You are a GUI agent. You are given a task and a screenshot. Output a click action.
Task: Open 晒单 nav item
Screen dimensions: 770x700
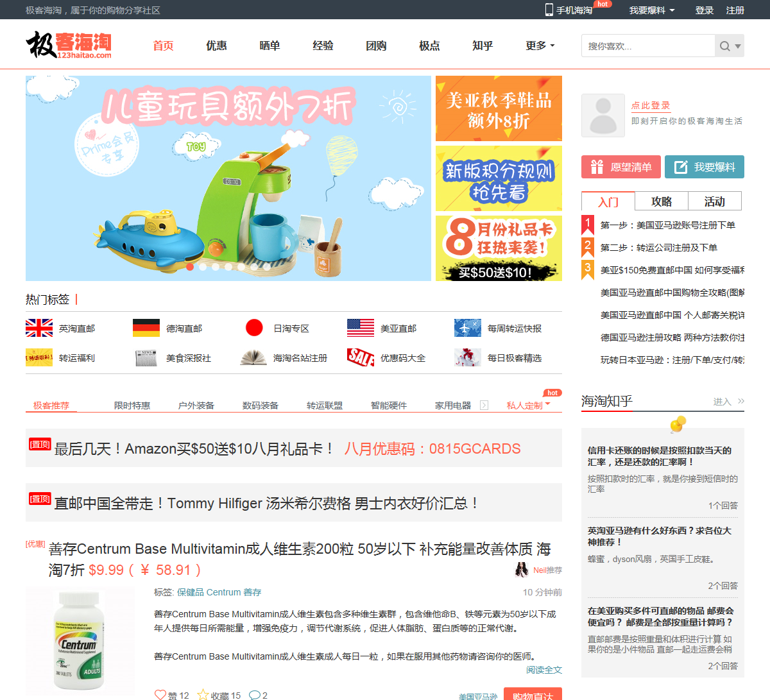point(269,46)
